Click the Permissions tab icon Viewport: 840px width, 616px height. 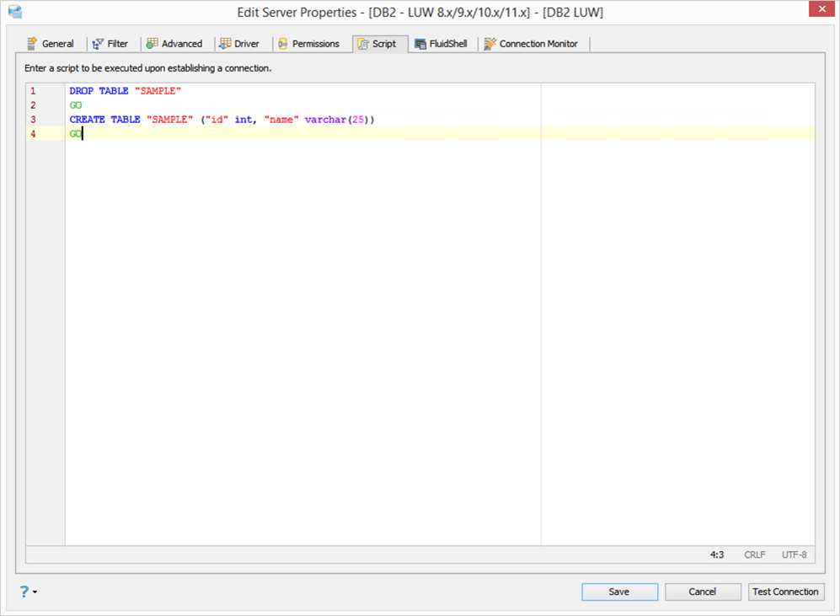pos(283,44)
